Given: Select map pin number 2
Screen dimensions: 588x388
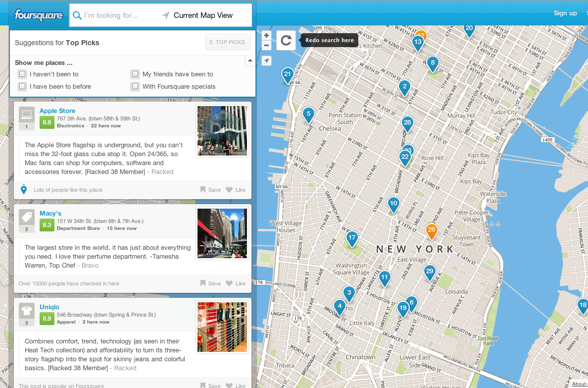Looking at the screenshot, I should pos(404,88).
